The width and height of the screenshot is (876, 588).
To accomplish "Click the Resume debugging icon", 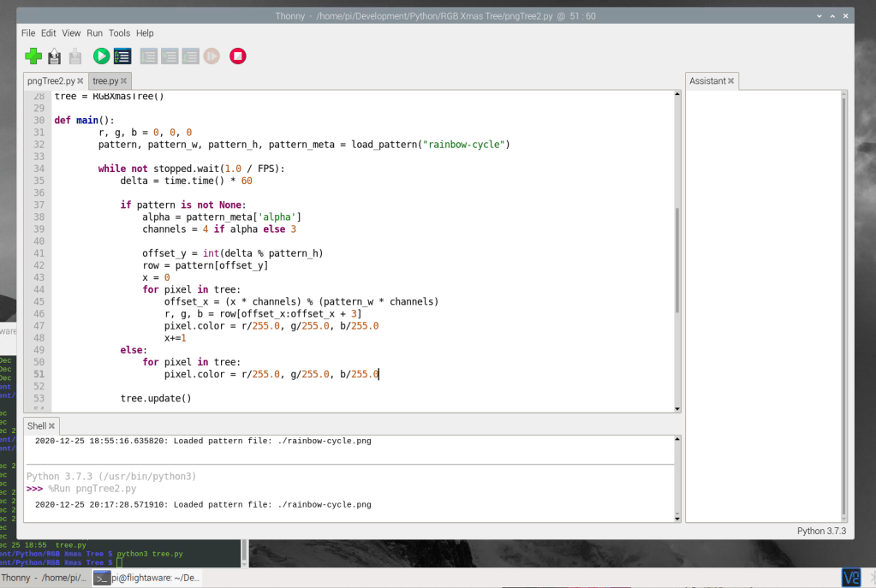I will point(212,56).
